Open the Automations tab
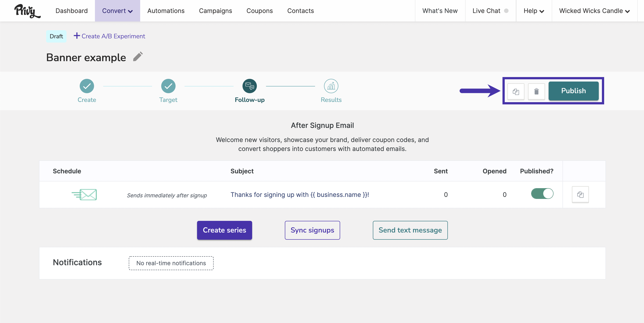 166,11
